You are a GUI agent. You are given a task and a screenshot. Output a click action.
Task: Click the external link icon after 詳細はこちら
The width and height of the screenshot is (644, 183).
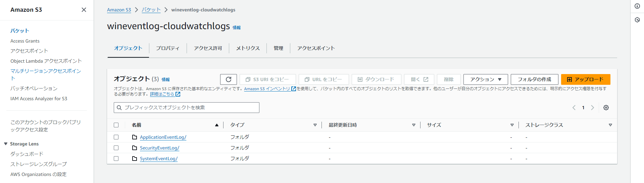pos(178,94)
